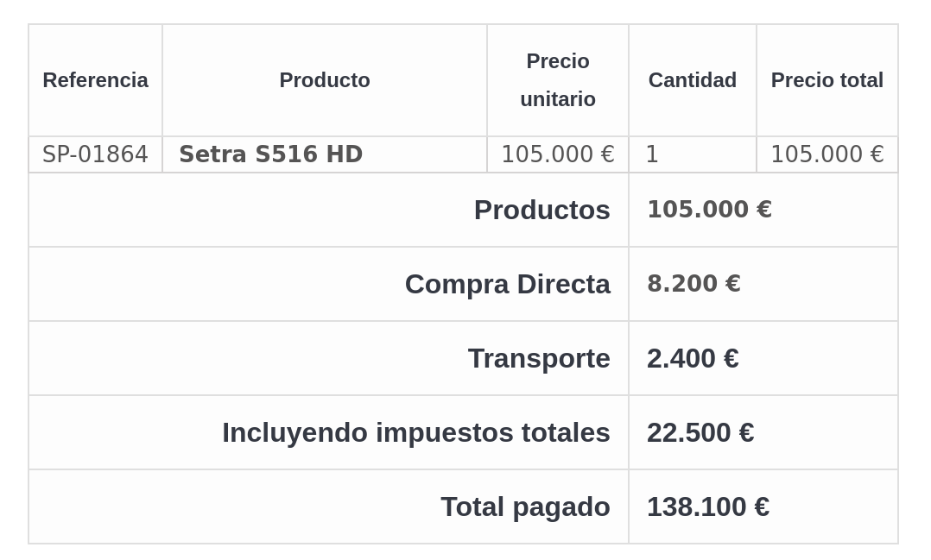The width and height of the screenshot is (931, 560).
Task: Click the Incluyendo impuestos totales label
Action: tap(415, 432)
